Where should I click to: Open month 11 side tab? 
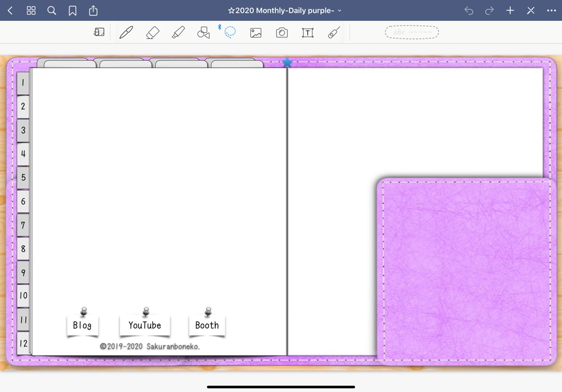23,319
